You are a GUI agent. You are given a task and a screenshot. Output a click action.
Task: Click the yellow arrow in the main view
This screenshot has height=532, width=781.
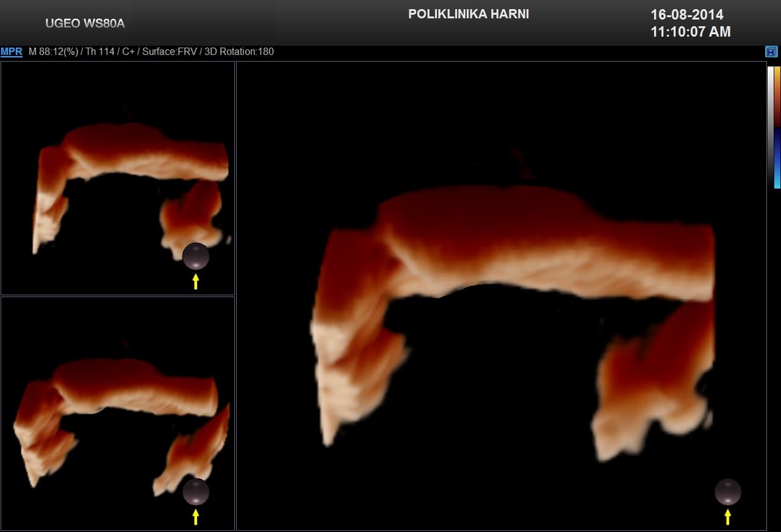point(727,517)
